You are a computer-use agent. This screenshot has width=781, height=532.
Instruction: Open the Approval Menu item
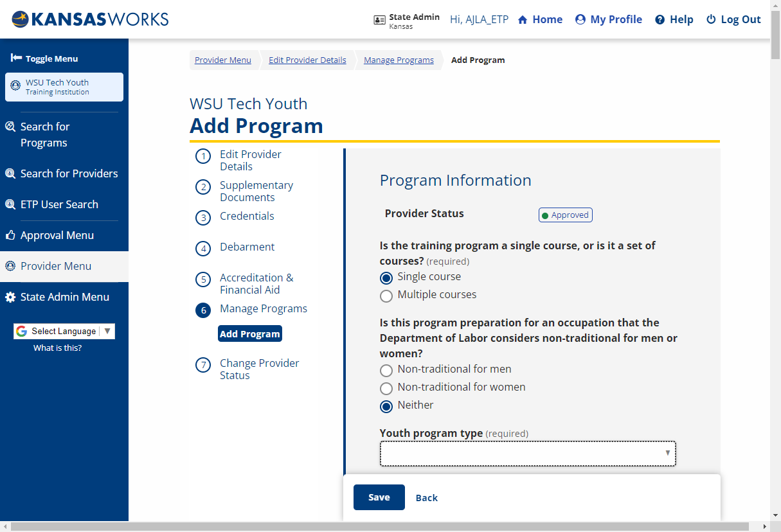(64, 235)
